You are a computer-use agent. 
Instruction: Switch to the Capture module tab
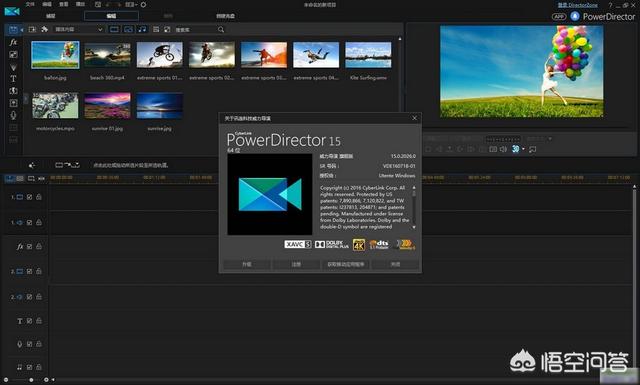click(x=51, y=16)
